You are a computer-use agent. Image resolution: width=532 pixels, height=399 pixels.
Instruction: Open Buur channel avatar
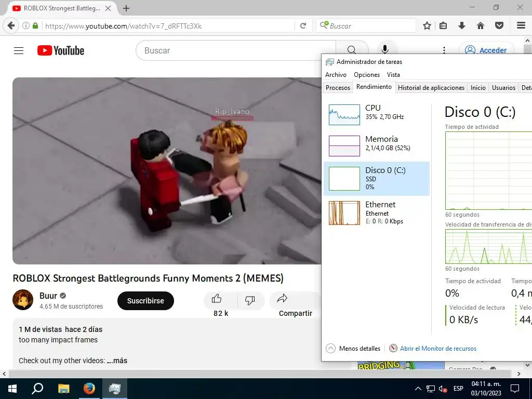click(23, 300)
